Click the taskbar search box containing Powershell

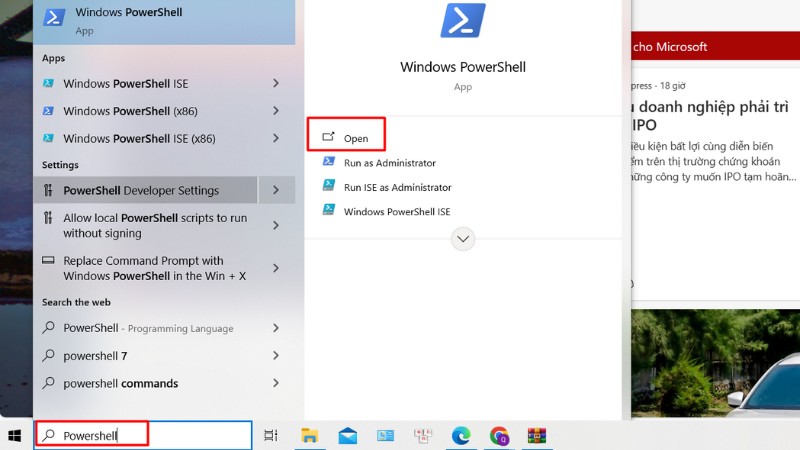coord(143,435)
